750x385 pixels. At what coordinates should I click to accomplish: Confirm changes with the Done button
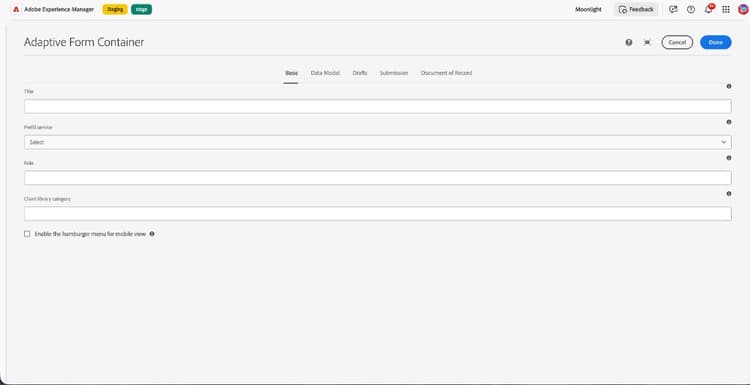(x=716, y=43)
